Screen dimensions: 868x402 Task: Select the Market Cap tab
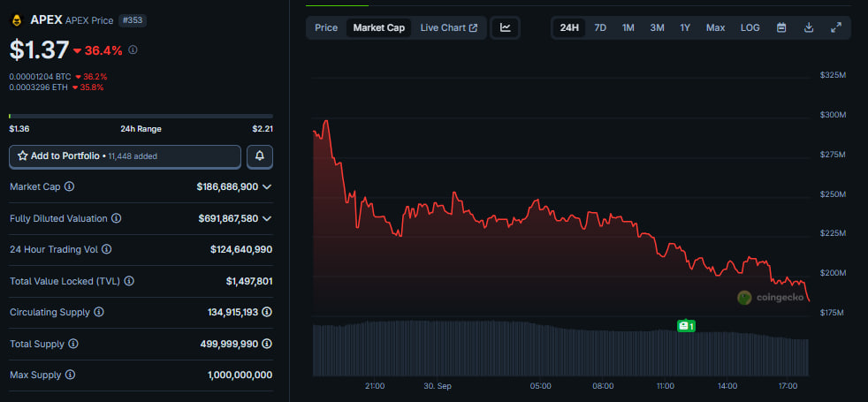[378, 27]
